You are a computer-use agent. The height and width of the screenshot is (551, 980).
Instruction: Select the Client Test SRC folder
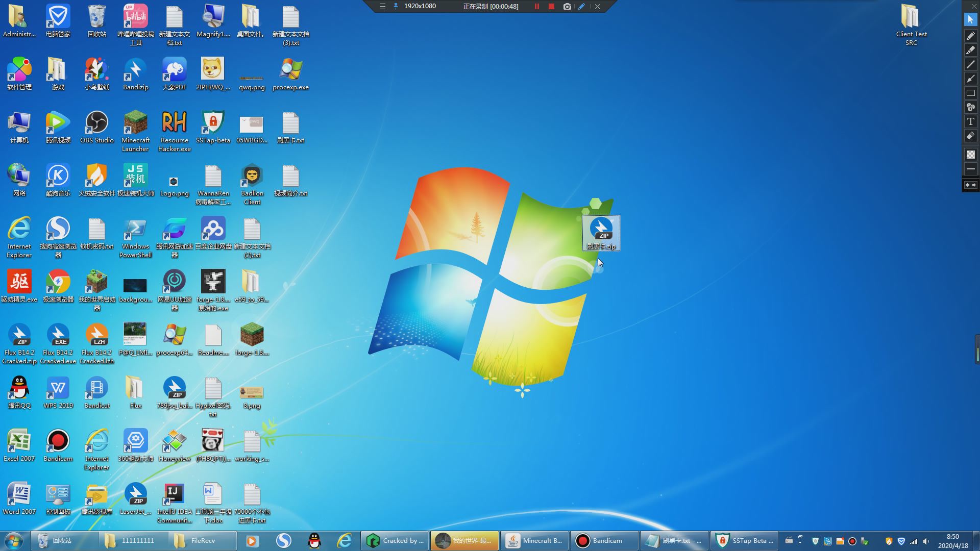click(x=911, y=24)
